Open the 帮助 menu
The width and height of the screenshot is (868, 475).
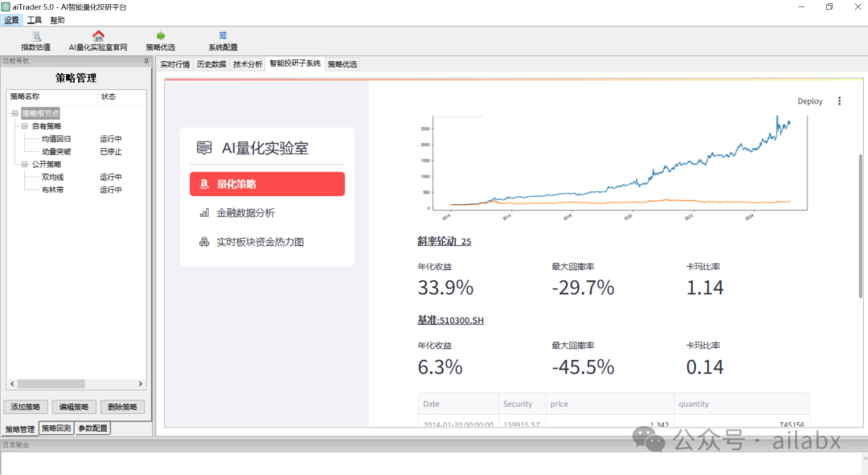(58, 20)
